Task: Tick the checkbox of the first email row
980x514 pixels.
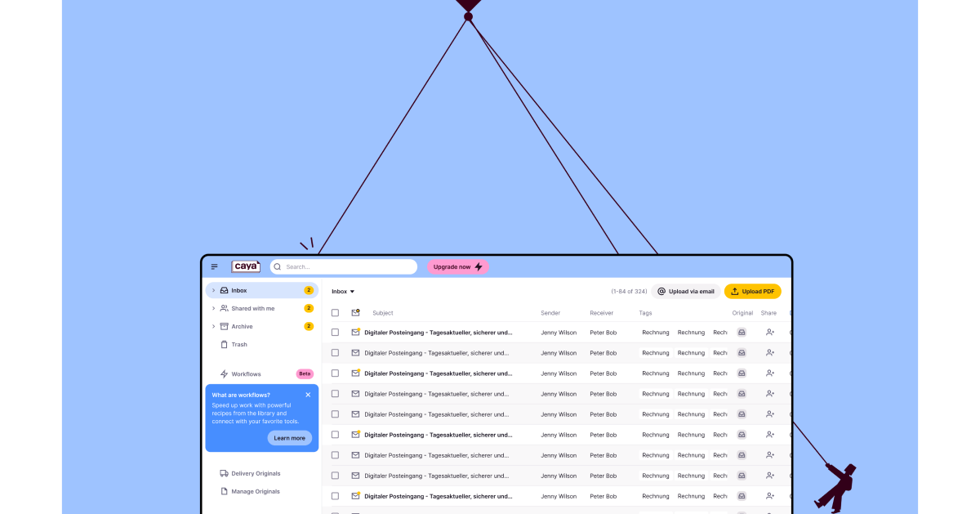Action: pos(335,333)
